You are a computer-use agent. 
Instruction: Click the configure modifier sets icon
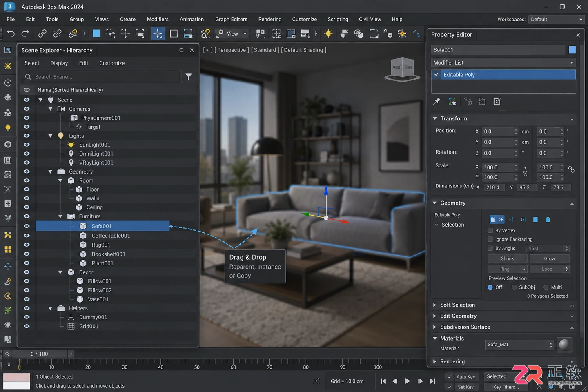pyautogui.click(x=497, y=101)
